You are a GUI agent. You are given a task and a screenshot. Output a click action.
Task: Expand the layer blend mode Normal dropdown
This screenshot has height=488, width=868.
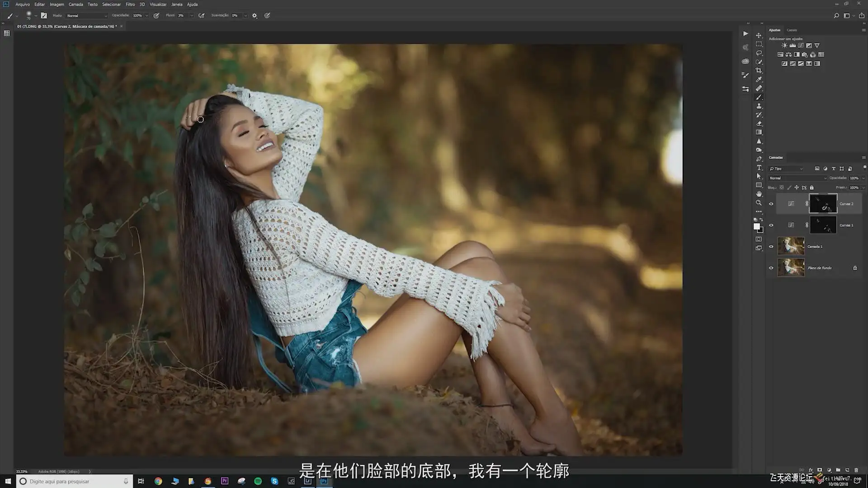click(x=798, y=178)
